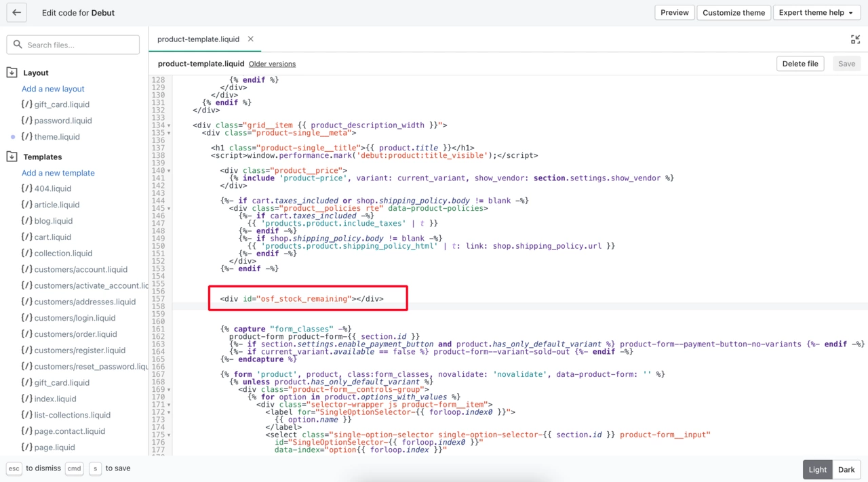Click the file icon beside theme.liquid
Viewport: 868px width, 482px height.
[x=26, y=137]
